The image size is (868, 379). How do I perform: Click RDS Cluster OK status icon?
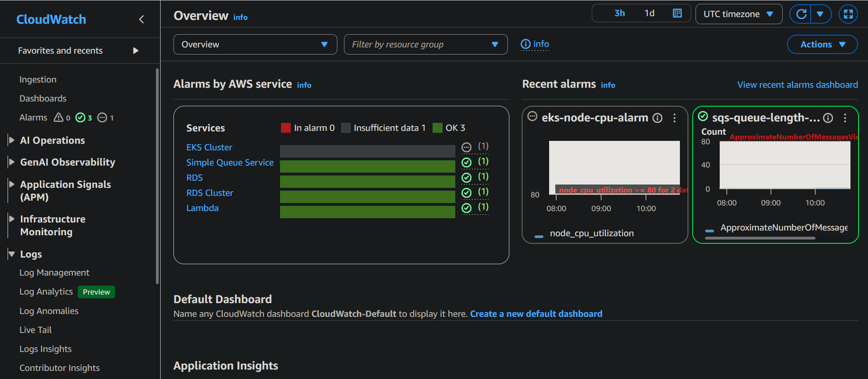[x=467, y=193]
